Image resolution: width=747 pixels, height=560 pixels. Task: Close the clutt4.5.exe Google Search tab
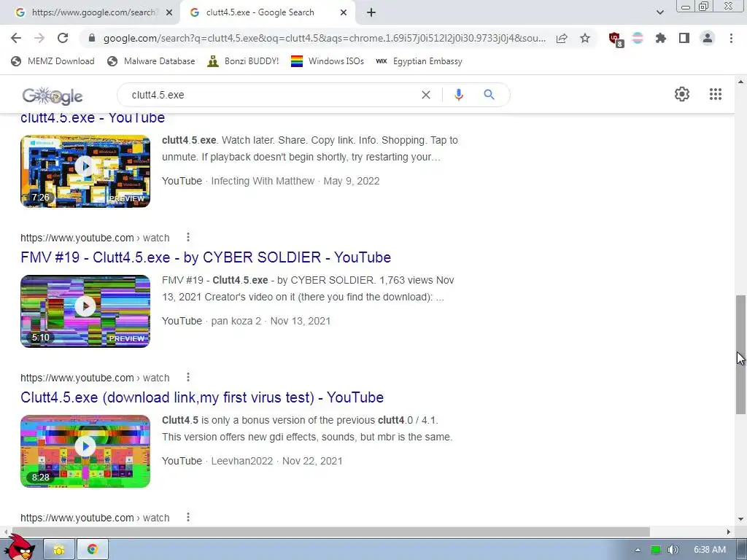tap(344, 13)
